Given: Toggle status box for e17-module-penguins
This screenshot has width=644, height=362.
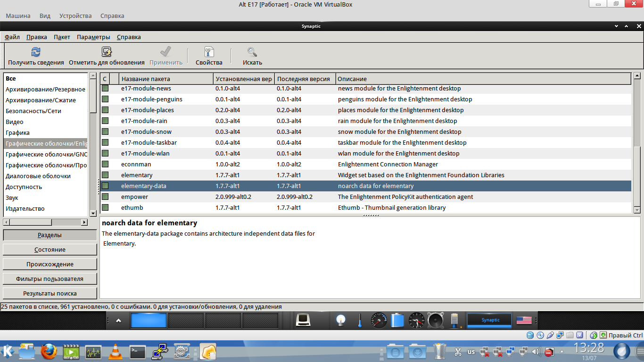Looking at the screenshot, I should (x=105, y=99).
